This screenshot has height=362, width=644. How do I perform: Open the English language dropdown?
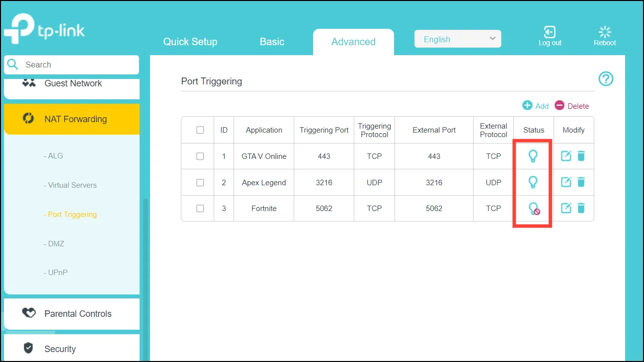click(458, 39)
